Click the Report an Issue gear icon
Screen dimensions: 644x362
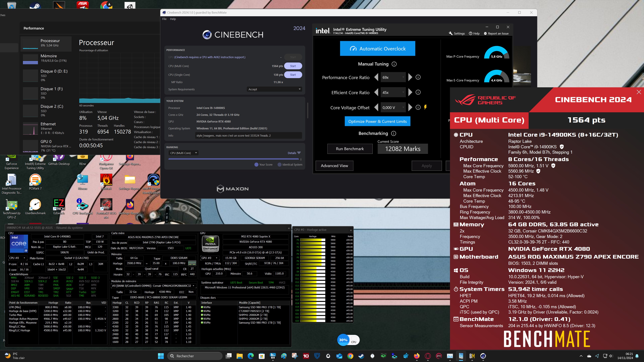[x=485, y=33]
